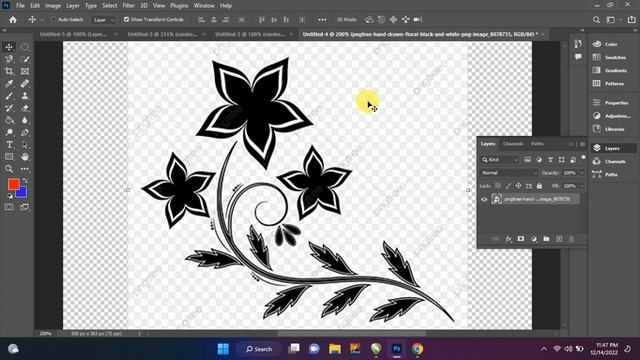Select the Eraser tool
The width and height of the screenshot is (640, 360).
pos(24,108)
